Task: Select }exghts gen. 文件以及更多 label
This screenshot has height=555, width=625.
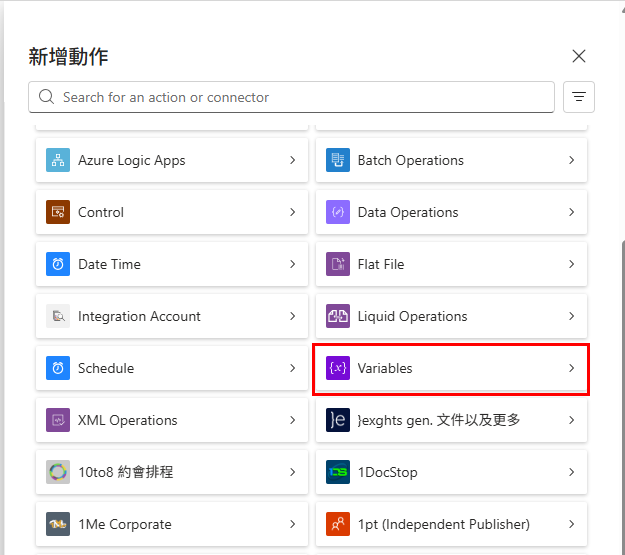Action: point(439,420)
